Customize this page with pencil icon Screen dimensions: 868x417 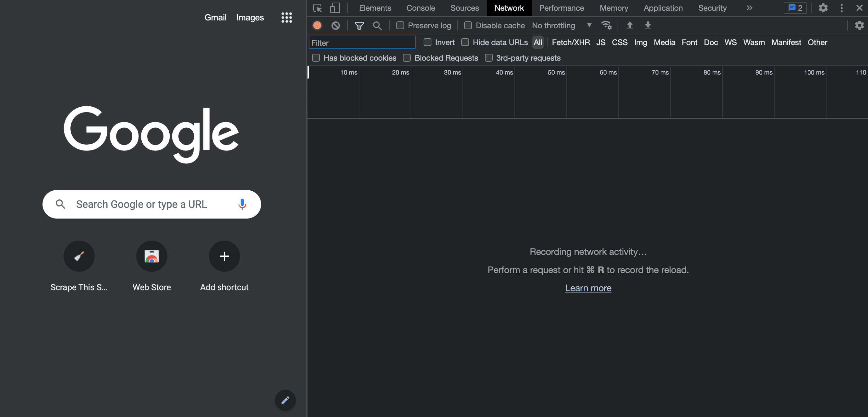point(285,400)
